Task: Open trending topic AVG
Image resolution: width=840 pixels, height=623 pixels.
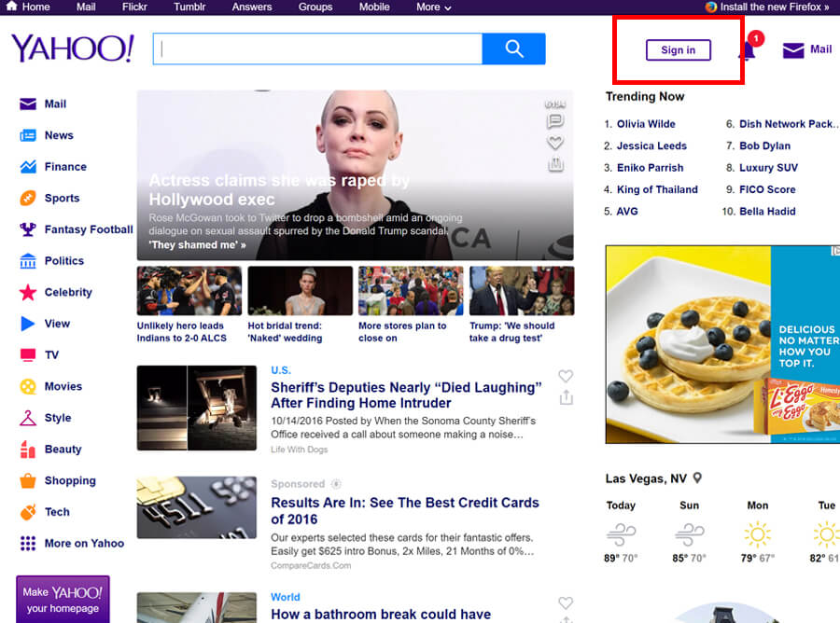Action: click(627, 212)
